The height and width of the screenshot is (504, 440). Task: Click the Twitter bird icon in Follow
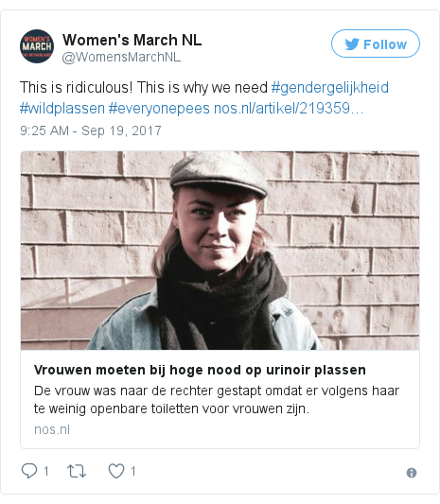pos(352,44)
